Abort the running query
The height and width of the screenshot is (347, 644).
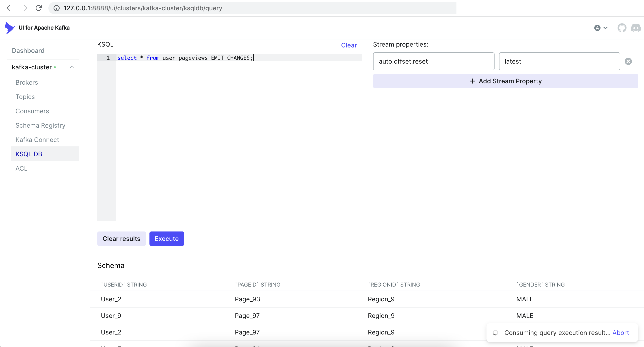click(x=620, y=333)
